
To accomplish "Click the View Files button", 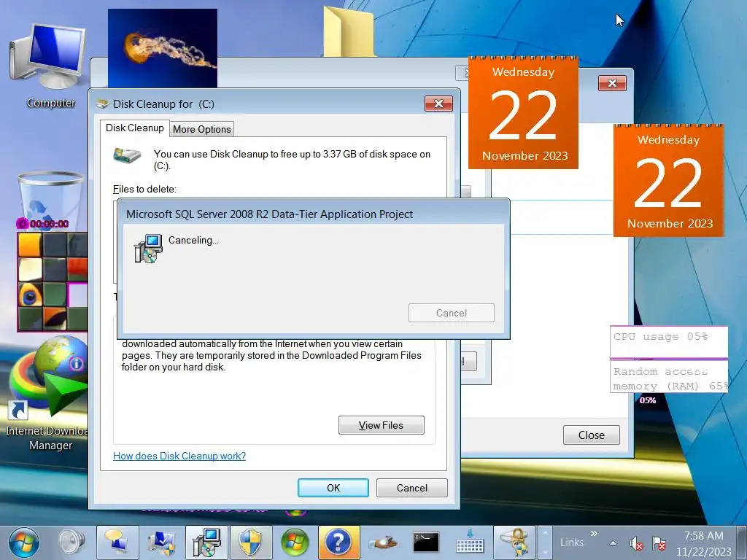I will 381,425.
